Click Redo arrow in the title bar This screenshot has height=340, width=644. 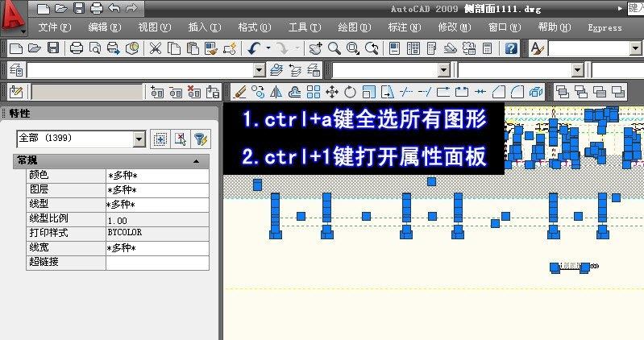coord(131,8)
